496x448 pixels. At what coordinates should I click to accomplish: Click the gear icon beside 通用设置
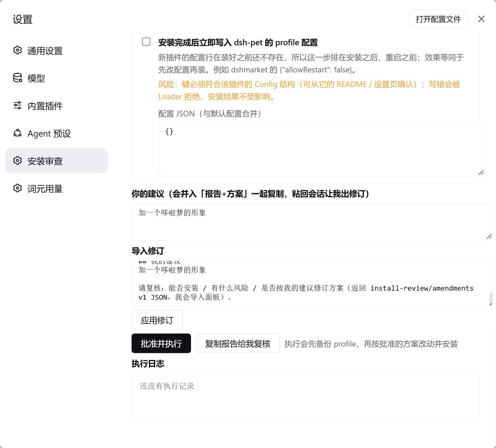[x=17, y=50]
